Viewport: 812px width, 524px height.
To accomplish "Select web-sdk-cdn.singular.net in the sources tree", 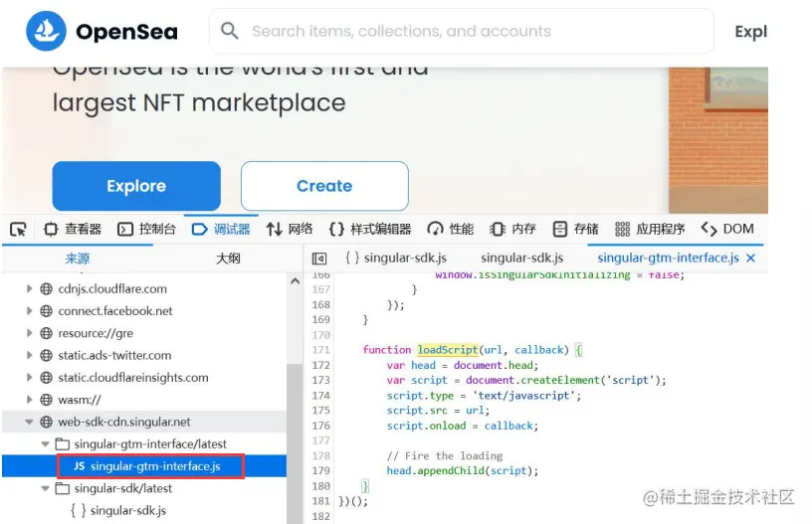I will click(x=124, y=423).
